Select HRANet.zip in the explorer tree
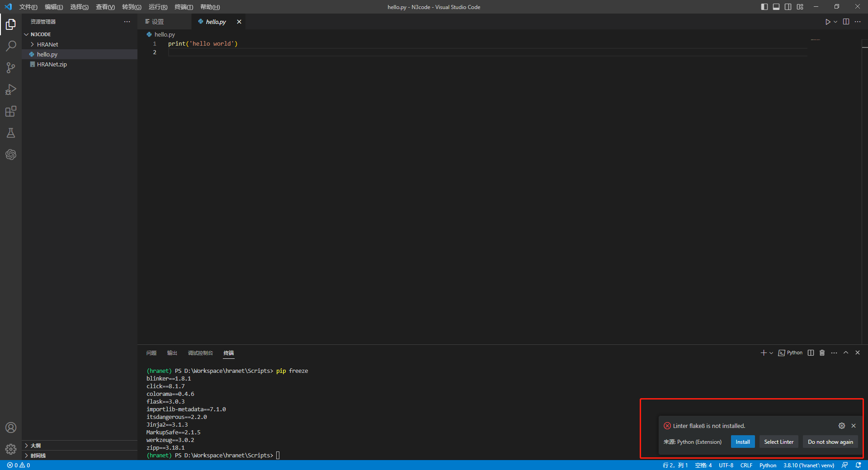The height and width of the screenshot is (470, 868). tap(80, 64)
